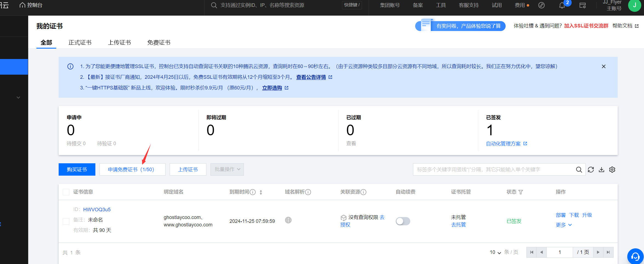644x264 pixels.
Task: Open the customer service headset chat icon
Action: (x=635, y=257)
